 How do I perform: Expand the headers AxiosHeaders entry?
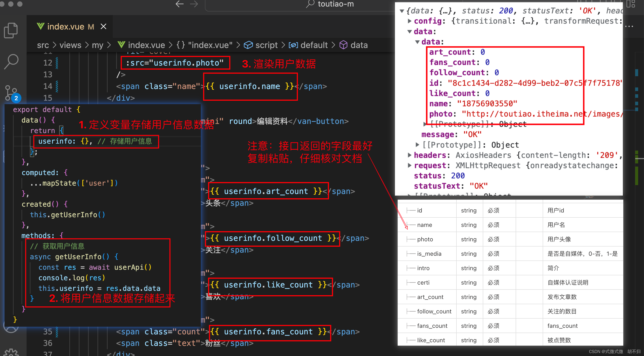pyautogui.click(x=410, y=155)
